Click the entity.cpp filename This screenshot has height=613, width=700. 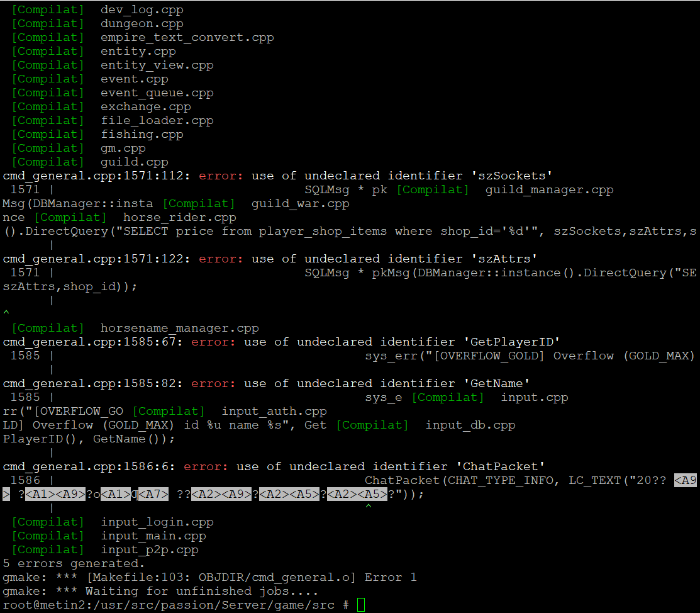click(138, 52)
